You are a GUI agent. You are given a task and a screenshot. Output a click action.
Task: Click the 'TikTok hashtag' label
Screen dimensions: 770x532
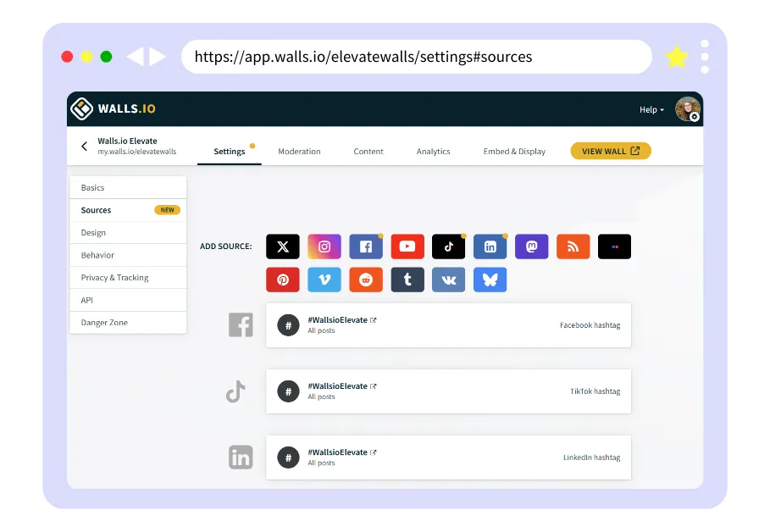tap(596, 391)
